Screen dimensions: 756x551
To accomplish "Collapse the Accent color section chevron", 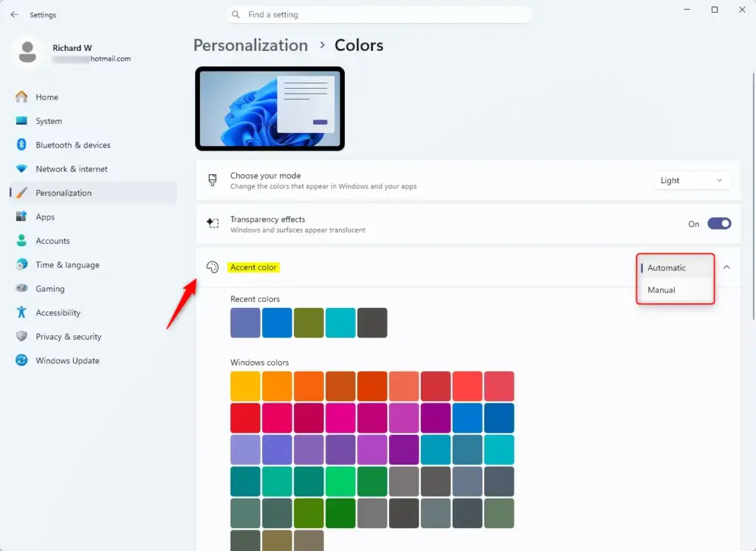I will [x=726, y=267].
